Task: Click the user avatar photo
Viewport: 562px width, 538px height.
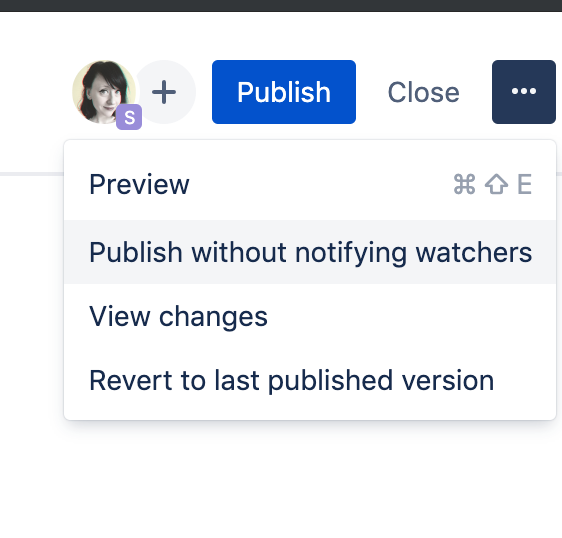Action: pyautogui.click(x=104, y=92)
